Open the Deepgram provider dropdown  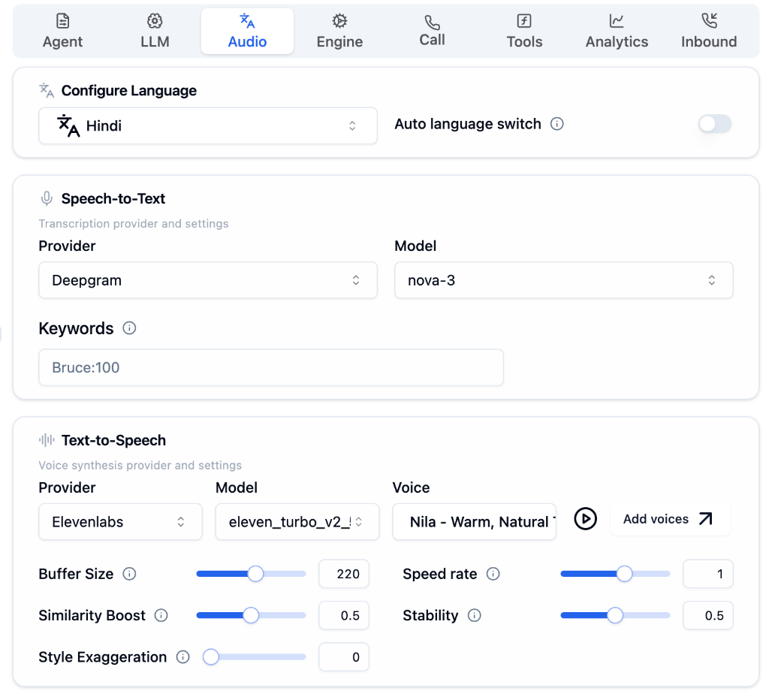coord(208,279)
